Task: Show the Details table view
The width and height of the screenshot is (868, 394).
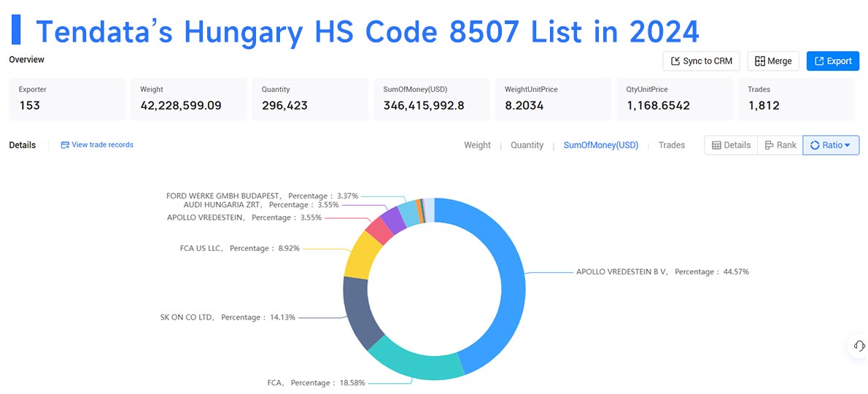Action: coord(732,145)
